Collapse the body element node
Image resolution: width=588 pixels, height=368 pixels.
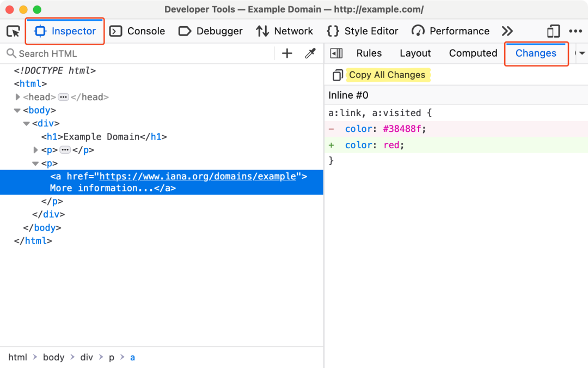point(17,110)
